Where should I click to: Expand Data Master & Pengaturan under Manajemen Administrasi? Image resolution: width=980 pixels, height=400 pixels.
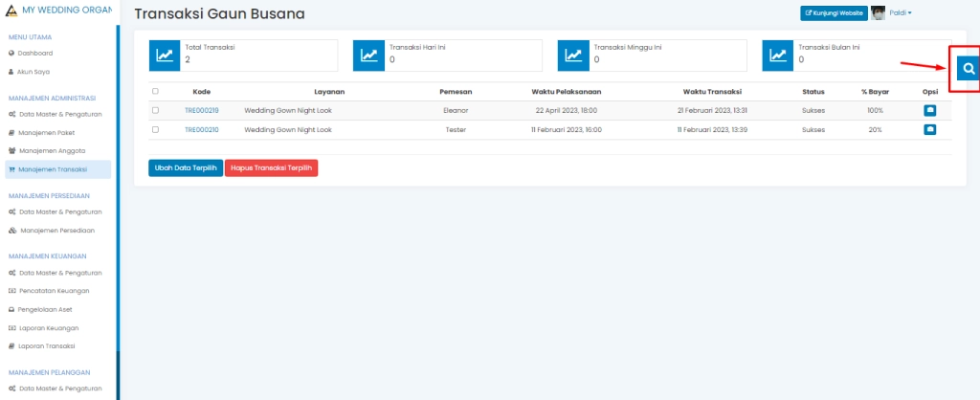pyautogui.click(x=59, y=114)
